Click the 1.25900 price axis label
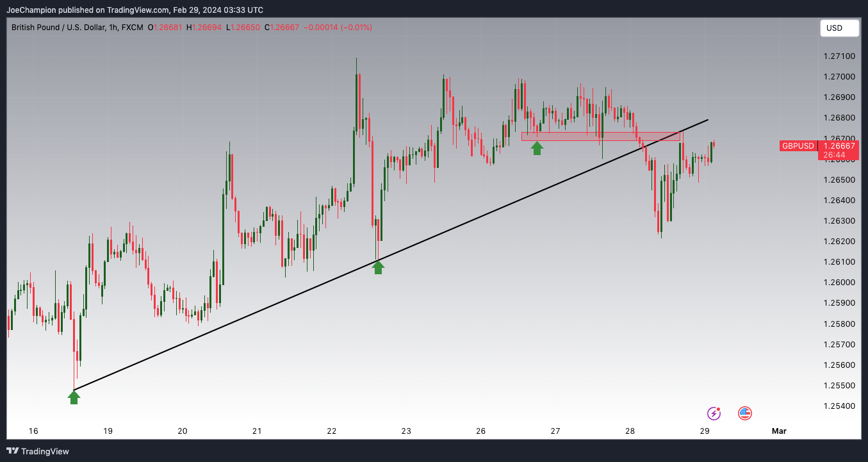The width and height of the screenshot is (868, 462). [x=839, y=303]
